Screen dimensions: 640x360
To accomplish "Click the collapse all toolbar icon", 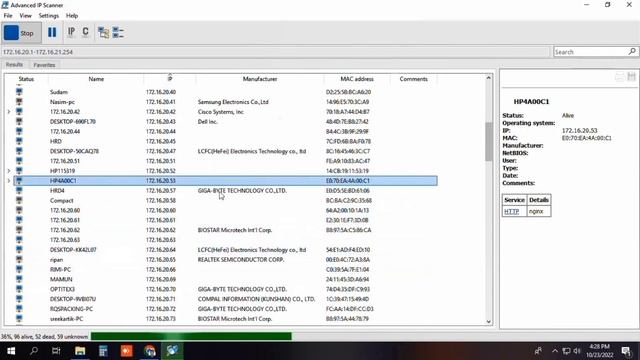I will 118,33.
